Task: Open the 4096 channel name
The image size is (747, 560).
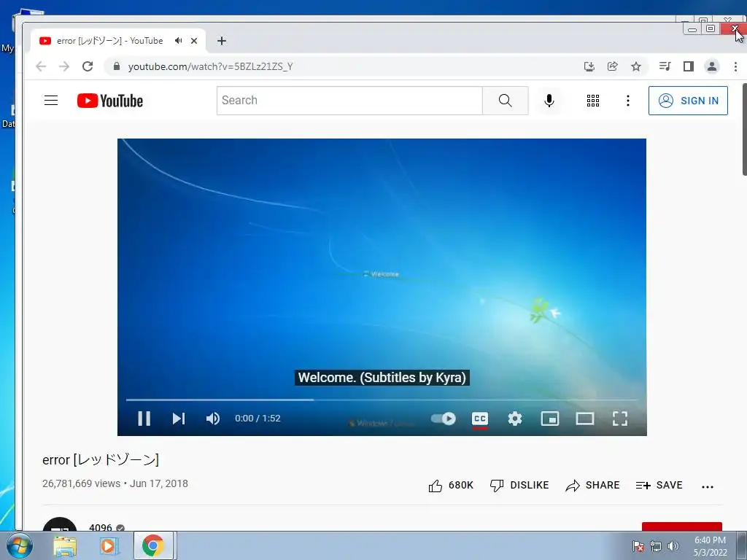Action: (101, 526)
